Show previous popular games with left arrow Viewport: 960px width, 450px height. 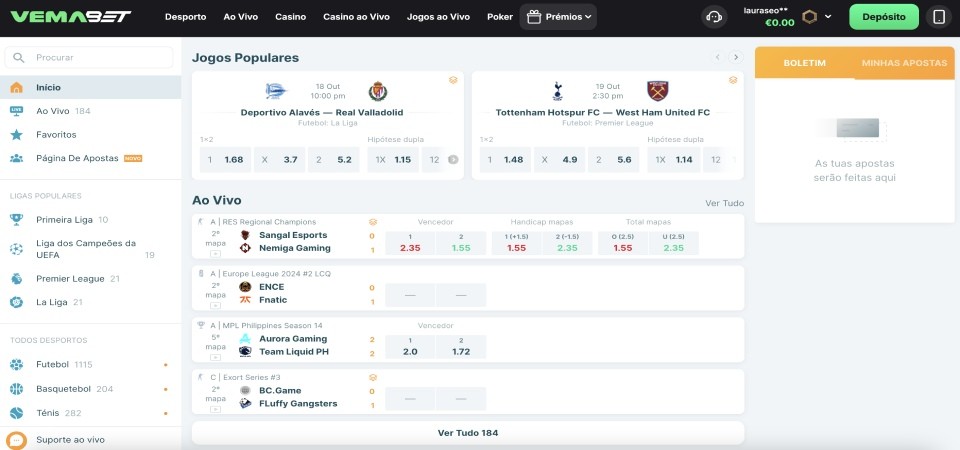(x=718, y=57)
